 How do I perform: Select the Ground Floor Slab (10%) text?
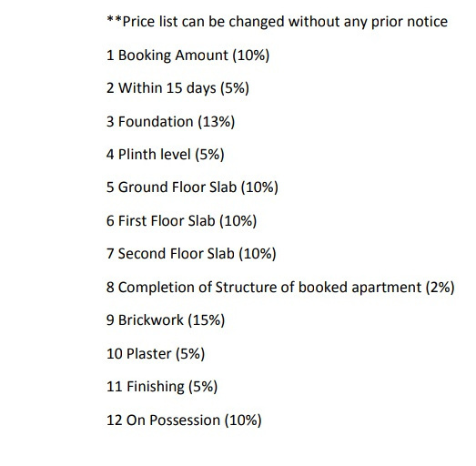(197, 187)
